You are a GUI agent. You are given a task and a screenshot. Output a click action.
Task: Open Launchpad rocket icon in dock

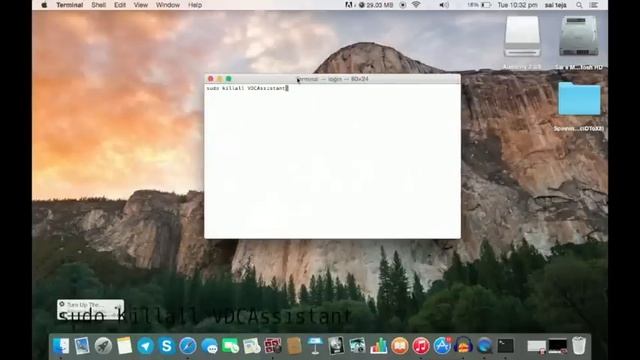pyautogui.click(x=103, y=346)
